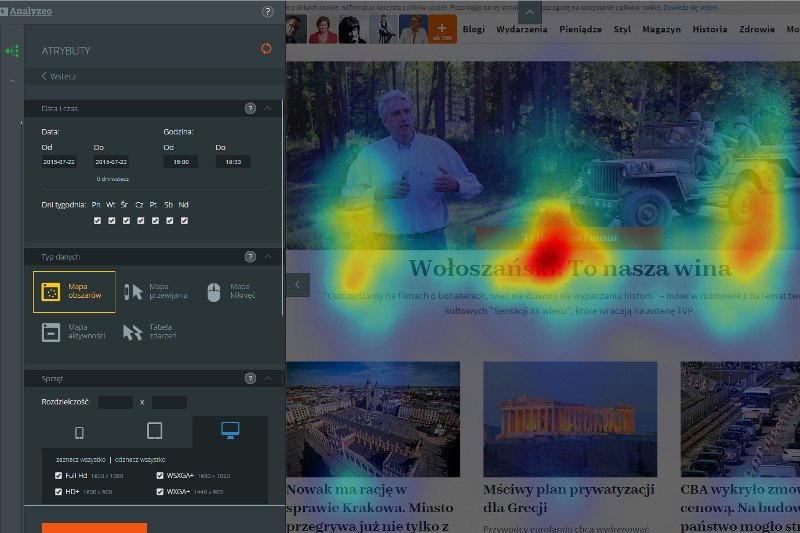This screenshot has width=800, height=533.
Task: Open the help icon in the Analyzeo header
Action: pos(267,11)
